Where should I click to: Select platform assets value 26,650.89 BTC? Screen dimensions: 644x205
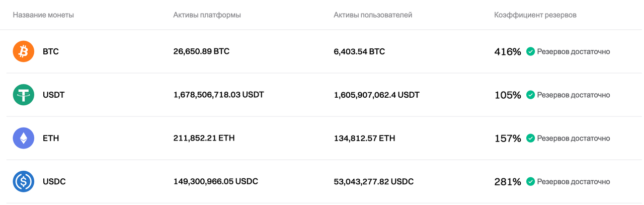click(x=201, y=51)
